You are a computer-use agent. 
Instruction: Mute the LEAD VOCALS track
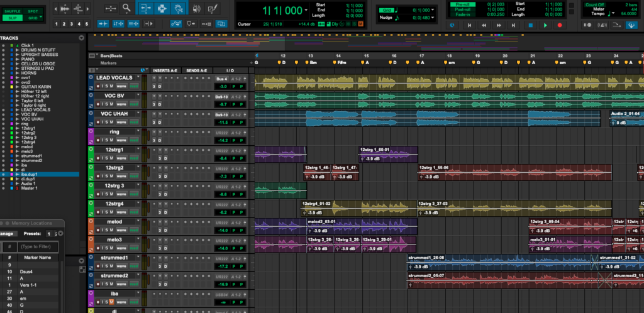coord(112,87)
